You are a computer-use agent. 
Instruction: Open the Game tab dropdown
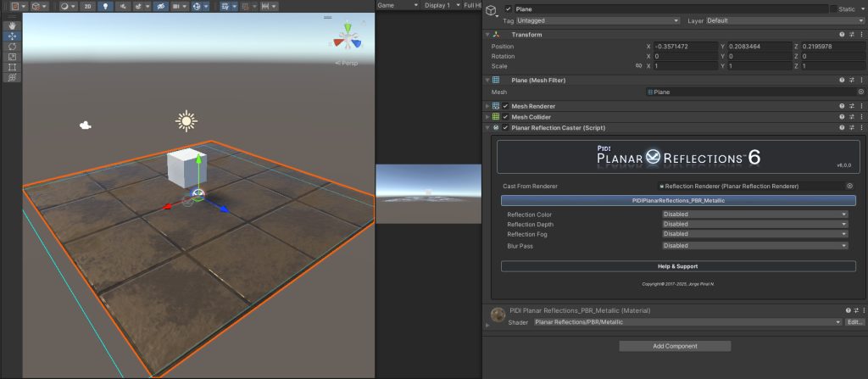tap(398, 5)
